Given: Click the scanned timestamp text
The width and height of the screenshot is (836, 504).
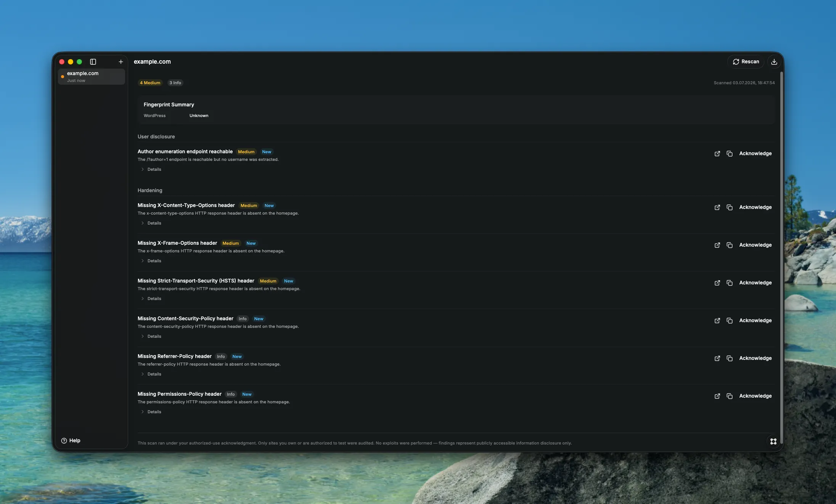Looking at the screenshot, I should point(744,83).
